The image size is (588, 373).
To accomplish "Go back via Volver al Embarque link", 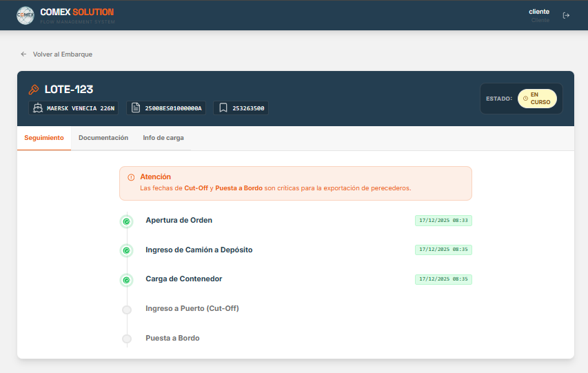I will [62, 54].
